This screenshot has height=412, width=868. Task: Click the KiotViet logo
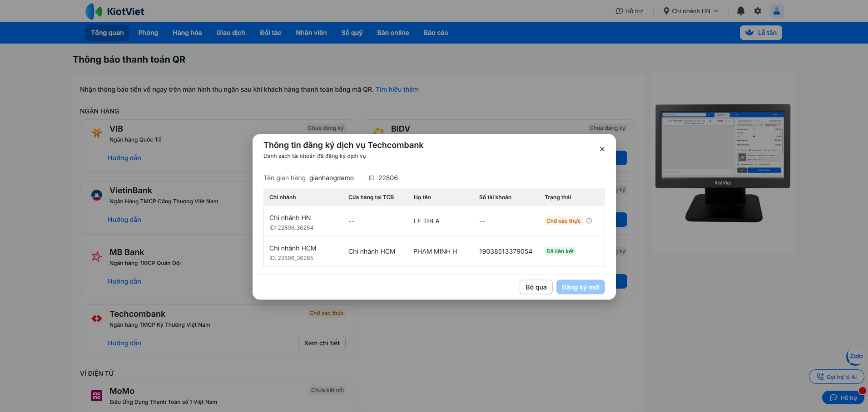[115, 11]
